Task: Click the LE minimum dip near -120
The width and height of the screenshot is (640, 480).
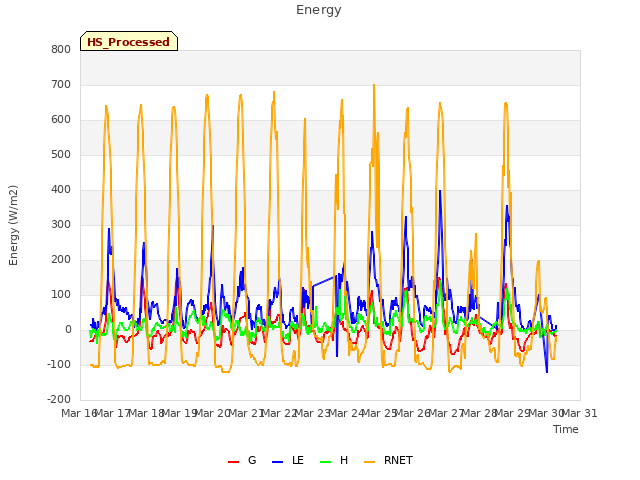Action: click(x=547, y=372)
